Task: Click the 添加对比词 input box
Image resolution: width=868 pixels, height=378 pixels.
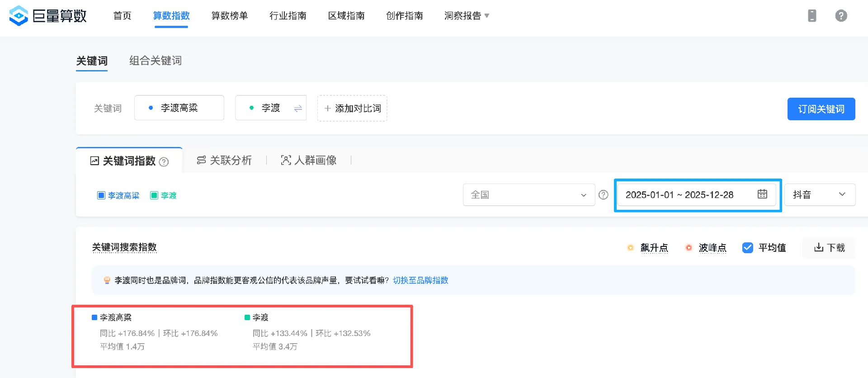Action: point(352,109)
